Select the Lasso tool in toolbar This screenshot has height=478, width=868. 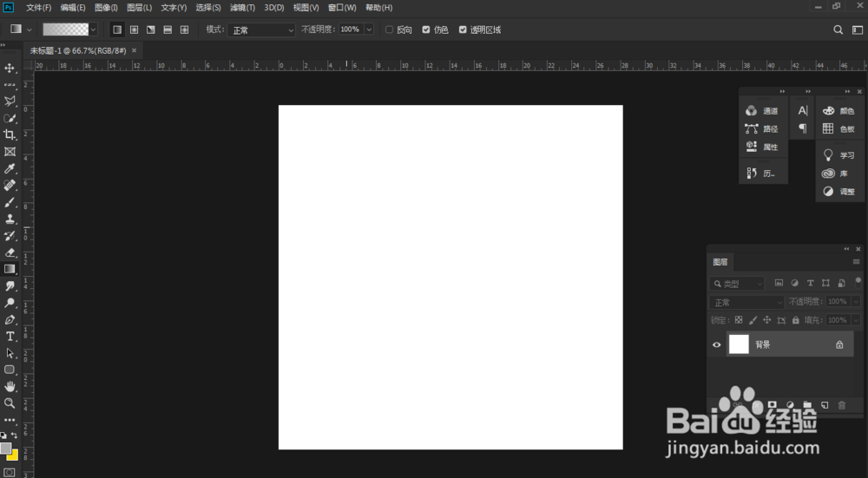[x=10, y=101]
